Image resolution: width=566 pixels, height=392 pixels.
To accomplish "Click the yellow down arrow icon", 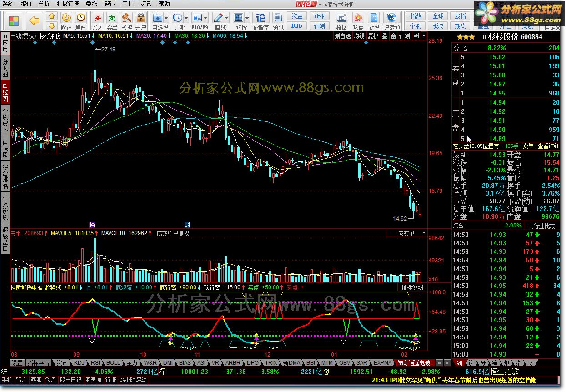I will (x=52, y=26).
